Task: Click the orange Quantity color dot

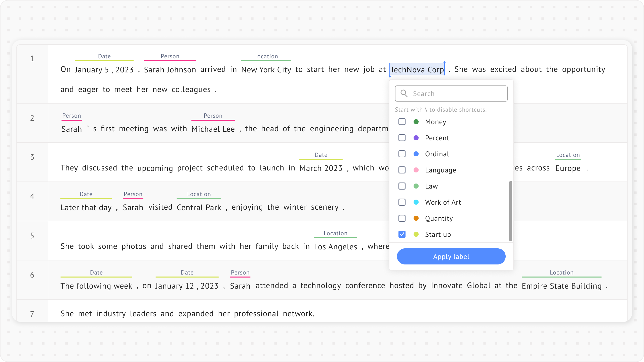Action: 416,218
